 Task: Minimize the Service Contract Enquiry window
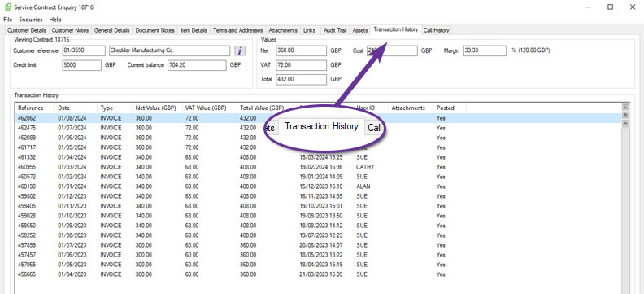coord(589,7)
